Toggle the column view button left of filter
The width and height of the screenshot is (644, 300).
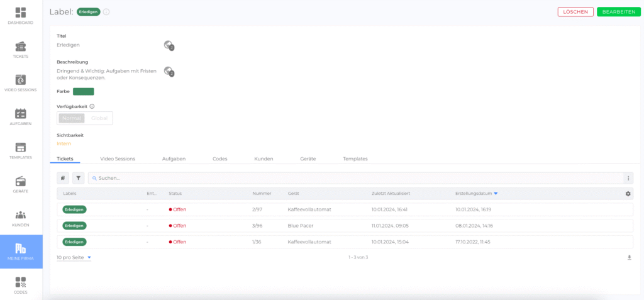63,178
